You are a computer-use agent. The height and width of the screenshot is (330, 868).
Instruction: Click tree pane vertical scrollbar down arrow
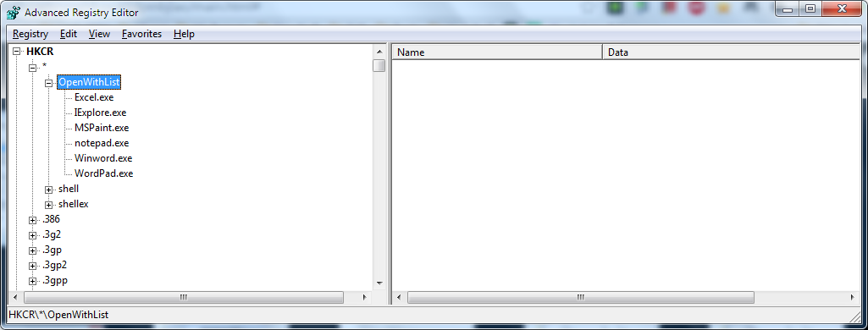379,283
